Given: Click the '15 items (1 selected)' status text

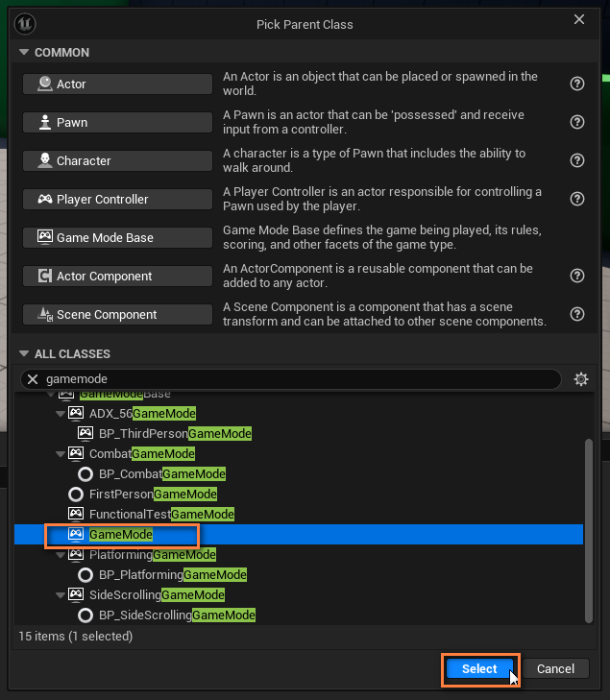Looking at the screenshot, I should (76, 637).
